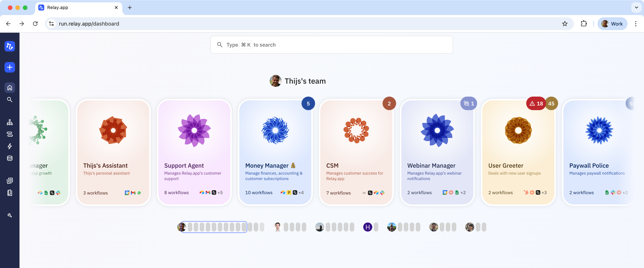Expand the browser tab list chevron
The image size is (644, 268).
636,8
